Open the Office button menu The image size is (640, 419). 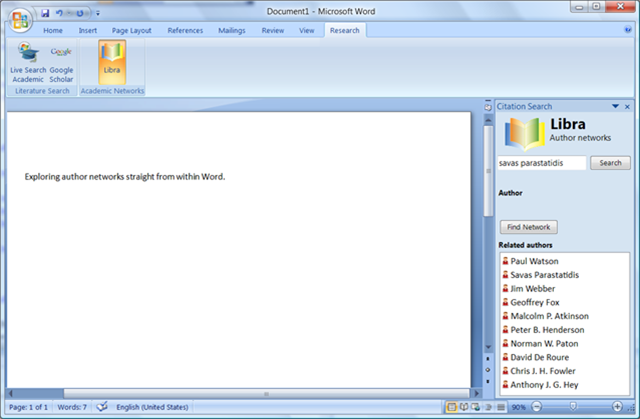pos(20,20)
